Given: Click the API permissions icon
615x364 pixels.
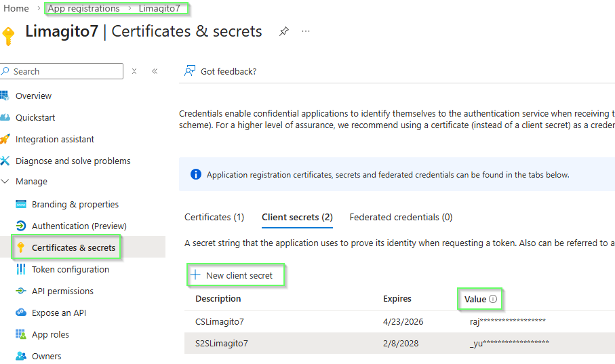Looking at the screenshot, I should tap(21, 291).
